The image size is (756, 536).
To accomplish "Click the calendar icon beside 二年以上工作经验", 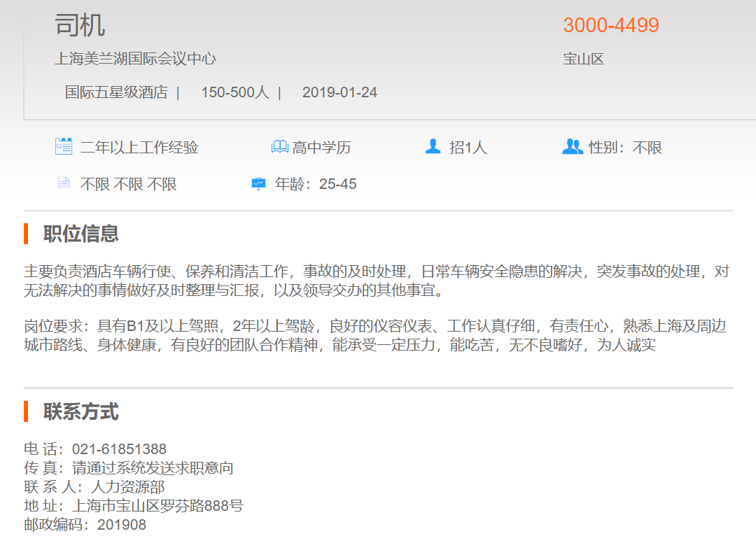I will pos(64,147).
